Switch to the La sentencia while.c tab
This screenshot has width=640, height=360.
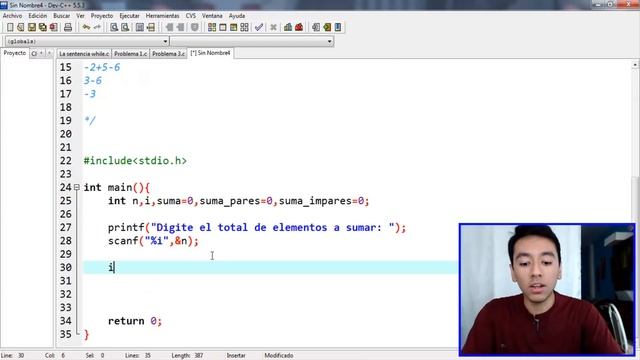click(x=84, y=53)
